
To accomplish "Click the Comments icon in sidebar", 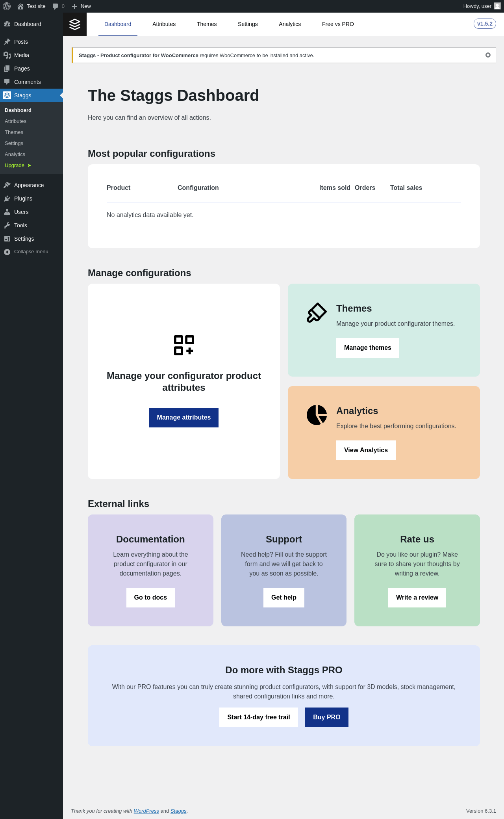I will tap(7, 82).
